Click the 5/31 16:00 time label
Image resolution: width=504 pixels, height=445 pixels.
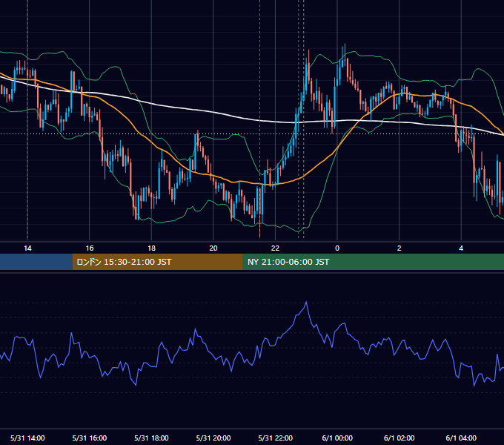click(x=90, y=438)
